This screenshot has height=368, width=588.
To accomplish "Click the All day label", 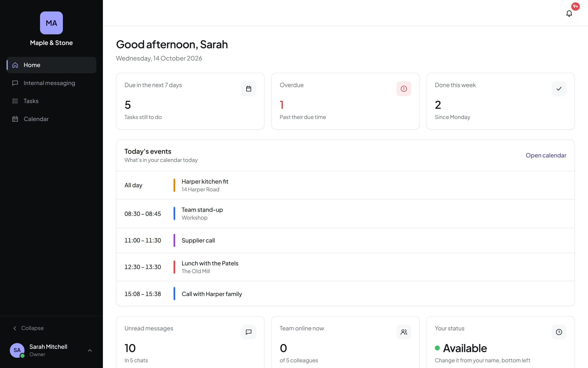I will 133,185.
